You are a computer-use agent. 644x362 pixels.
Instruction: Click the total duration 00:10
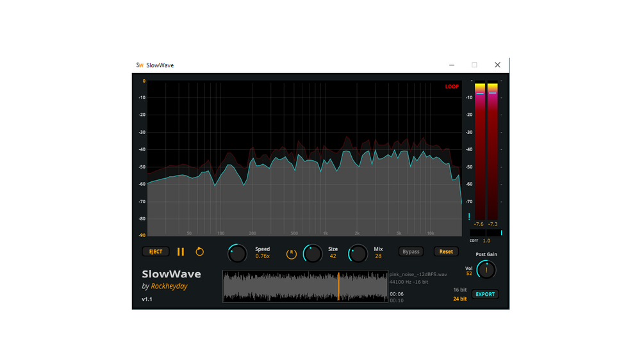coord(397,300)
